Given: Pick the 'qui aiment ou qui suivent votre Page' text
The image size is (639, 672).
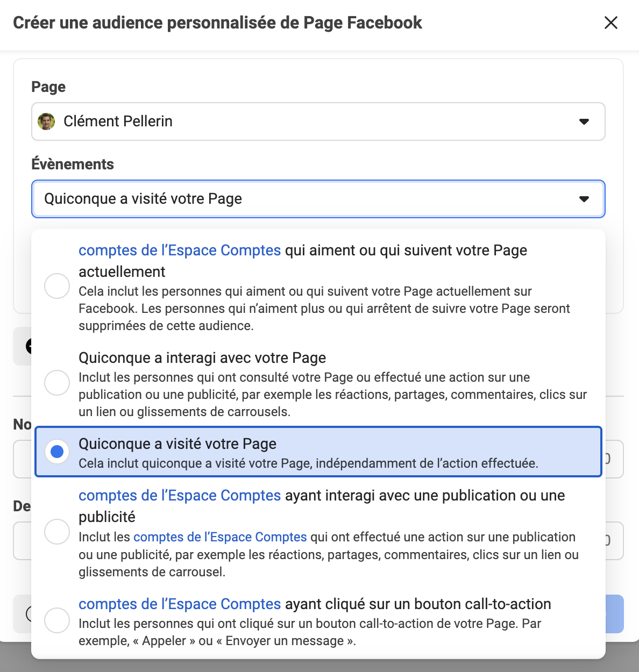Looking at the screenshot, I should 406,251.
